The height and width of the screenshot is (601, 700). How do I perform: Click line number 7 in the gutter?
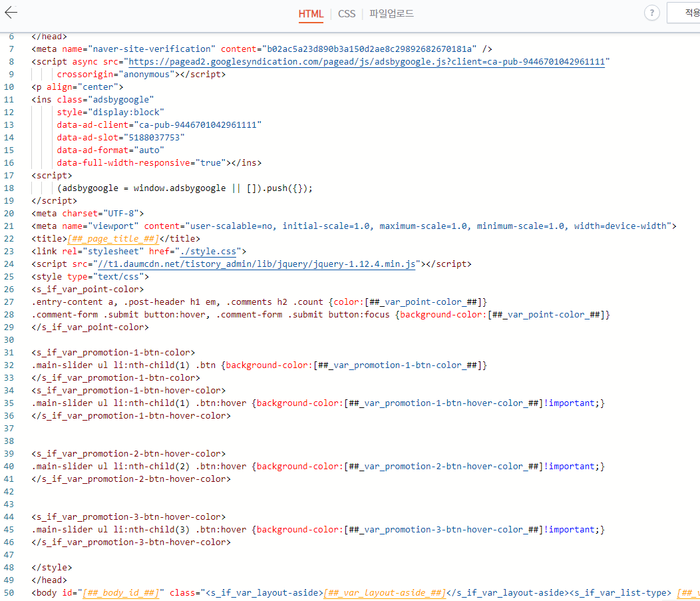tap(11, 49)
